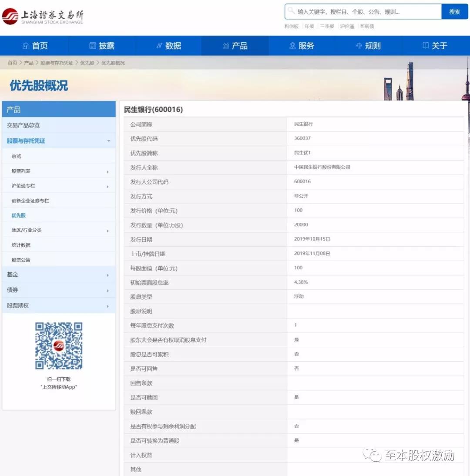The height and width of the screenshot is (476, 470).
Task: Click the magnifier icon in the search bar
Action: pos(290,12)
